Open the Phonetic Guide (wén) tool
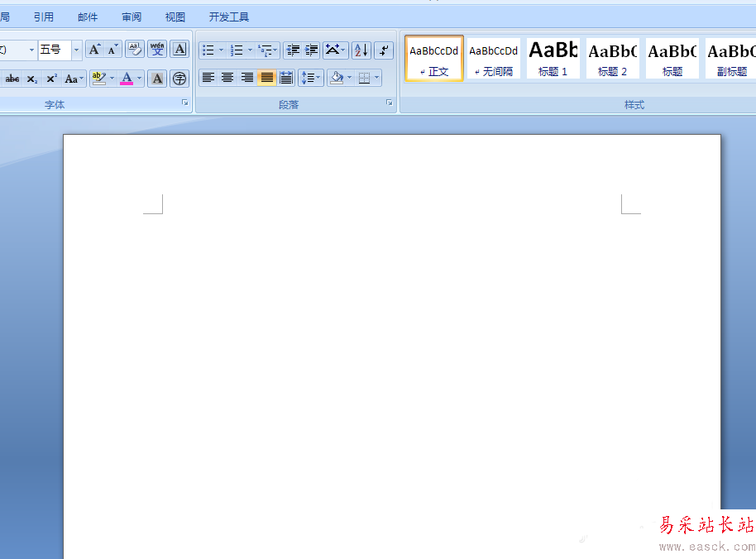Image resolution: width=756 pixels, height=559 pixels. (157, 50)
